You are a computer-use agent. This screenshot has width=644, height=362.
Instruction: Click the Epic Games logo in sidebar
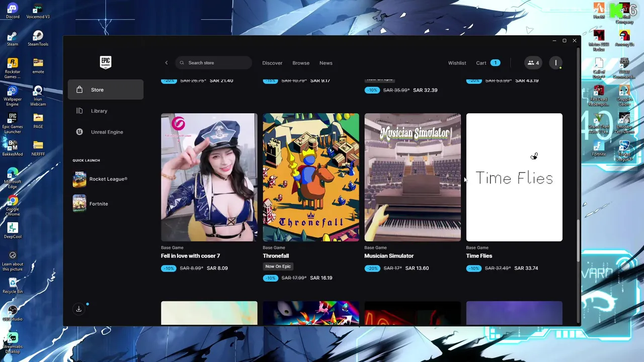105,62
